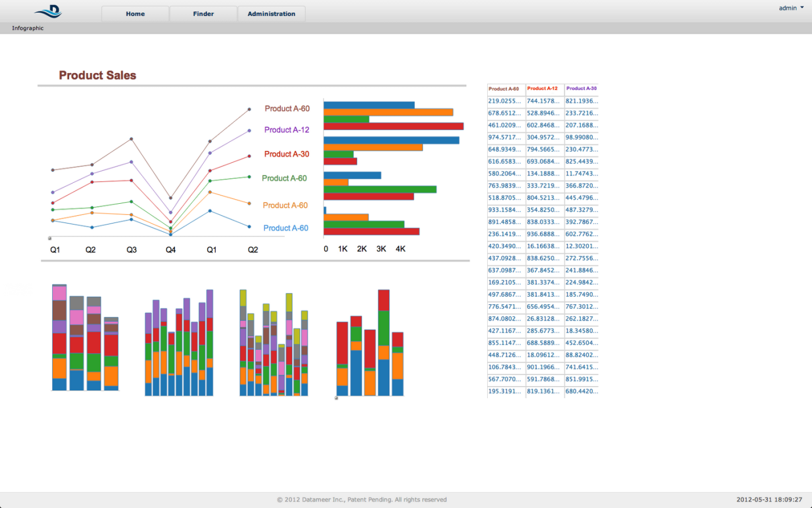Click the small handle below the line chart
This screenshot has height=508, width=812.
click(x=49, y=238)
